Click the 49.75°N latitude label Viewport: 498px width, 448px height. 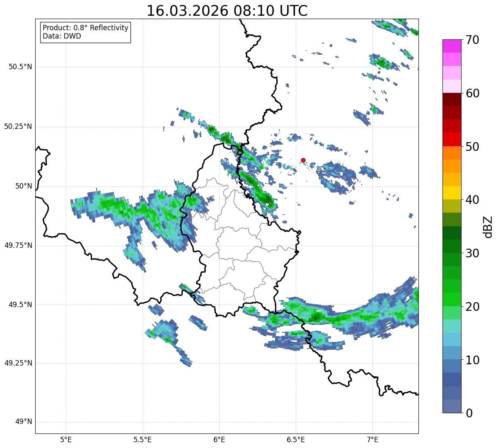click(x=18, y=245)
